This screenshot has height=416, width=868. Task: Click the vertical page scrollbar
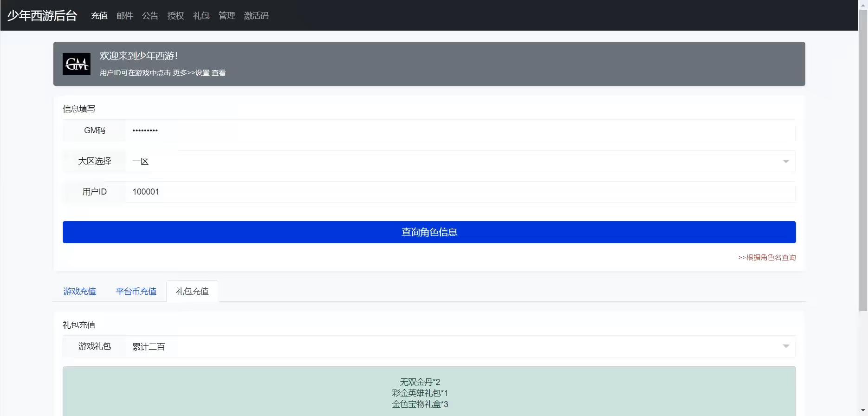(863, 160)
